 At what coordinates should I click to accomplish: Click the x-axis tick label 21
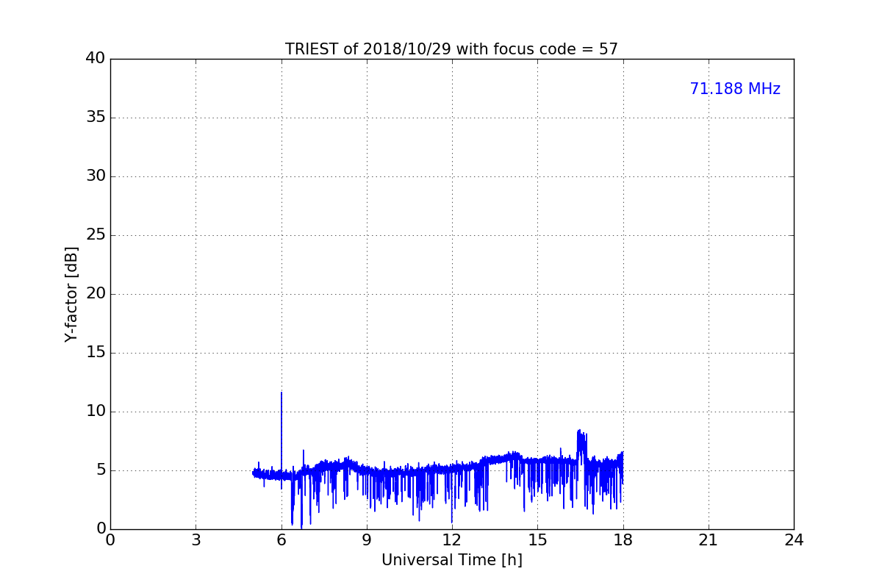click(x=709, y=540)
